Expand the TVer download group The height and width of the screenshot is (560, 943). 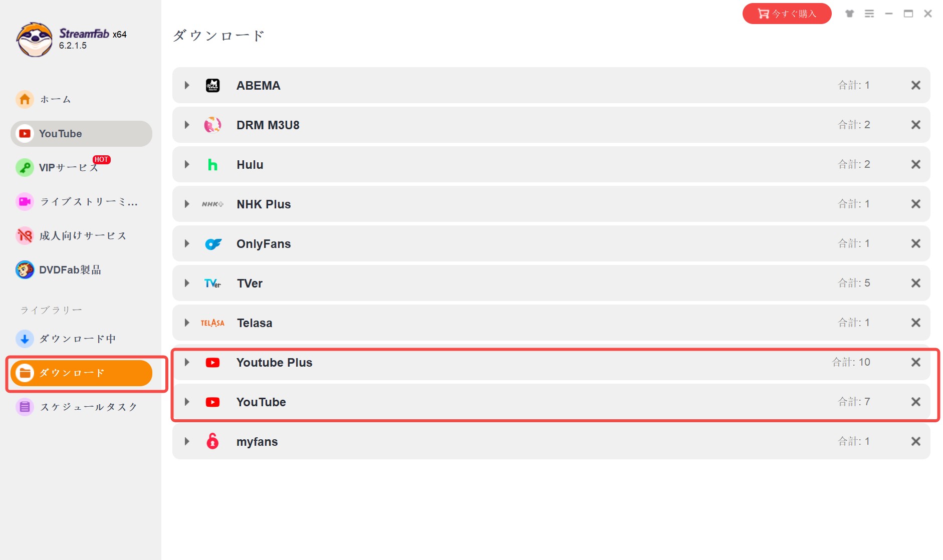point(187,283)
